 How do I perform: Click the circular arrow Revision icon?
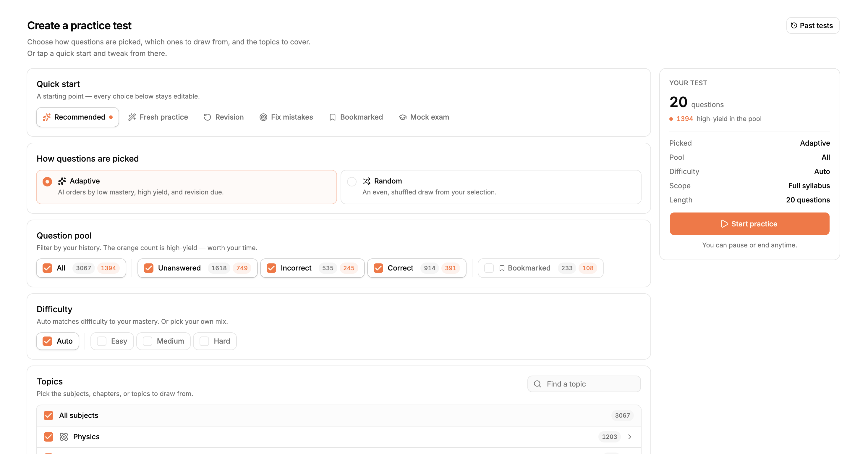click(x=207, y=117)
